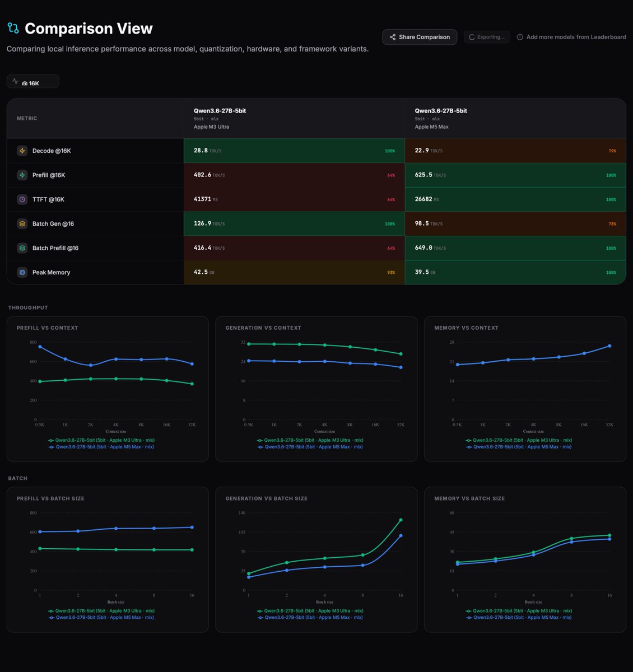Toggle M3 Ultra legend in Prefill vs Context
This screenshot has width=633, height=672.
[101, 440]
